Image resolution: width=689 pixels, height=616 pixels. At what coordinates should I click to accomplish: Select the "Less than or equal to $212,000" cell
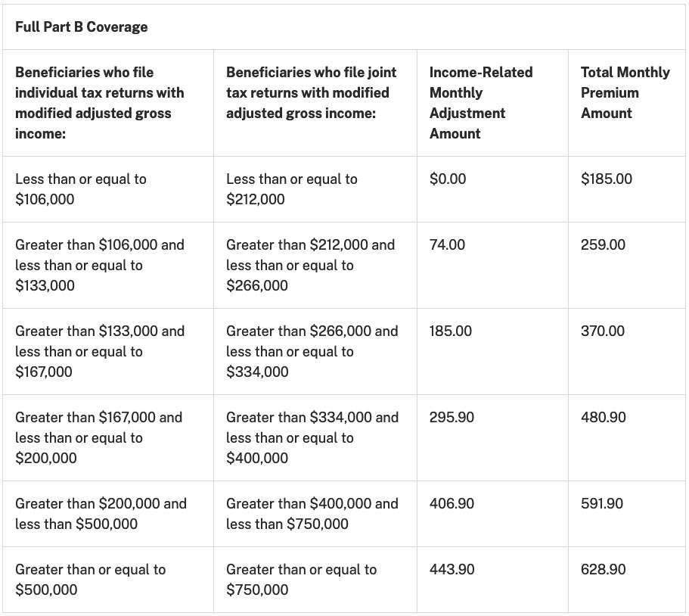[x=292, y=189]
